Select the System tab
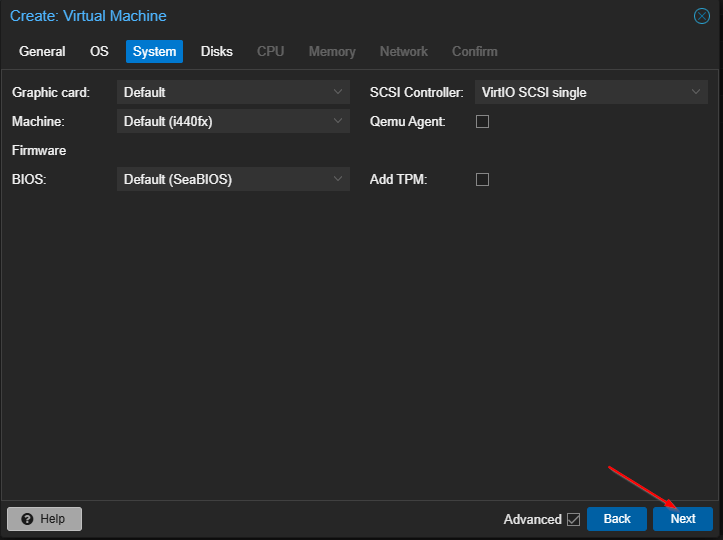 pyautogui.click(x=154, y=51)
